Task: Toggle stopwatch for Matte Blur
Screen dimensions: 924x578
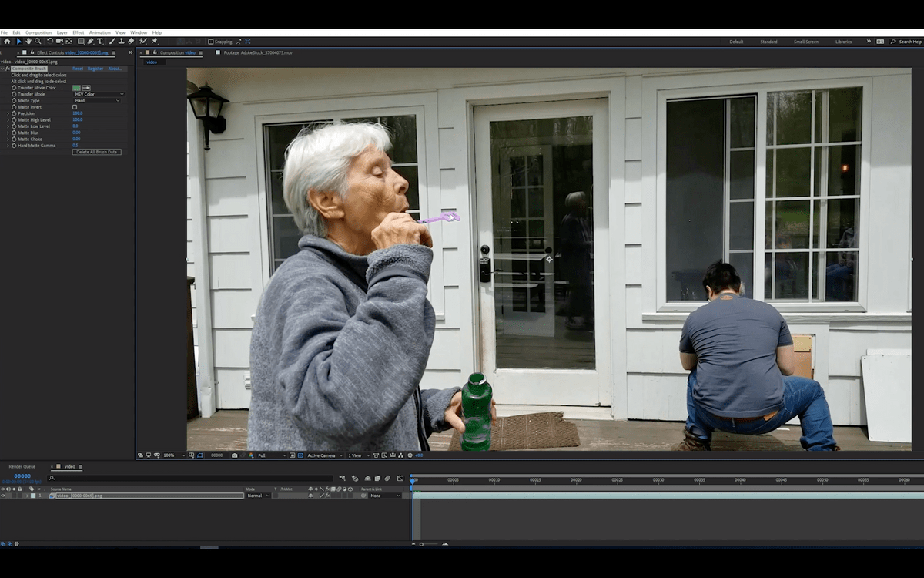Action: click(x=14, y=133)
